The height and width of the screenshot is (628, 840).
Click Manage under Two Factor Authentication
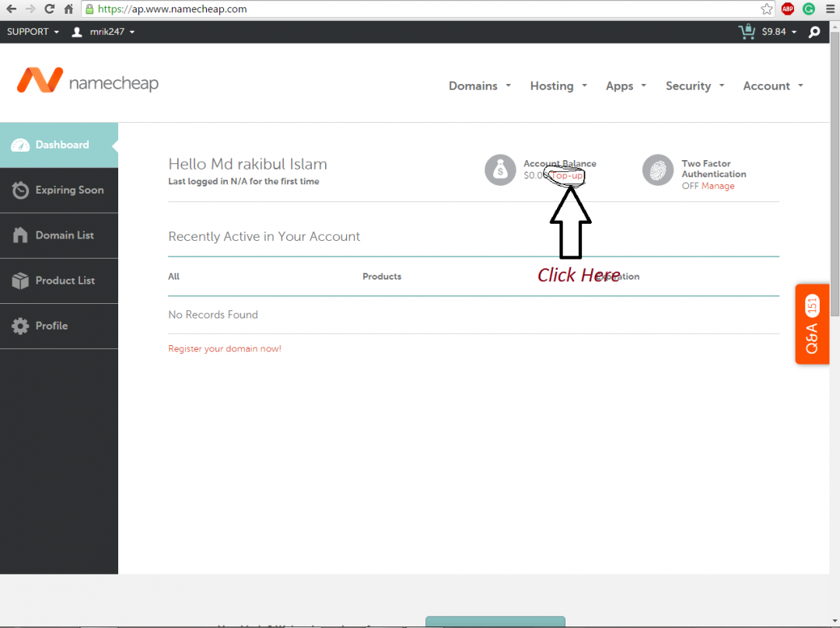point(718,186)
